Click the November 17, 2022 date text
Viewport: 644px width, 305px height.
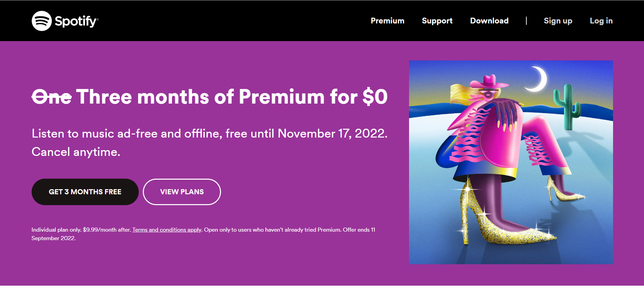click(332, 133)
